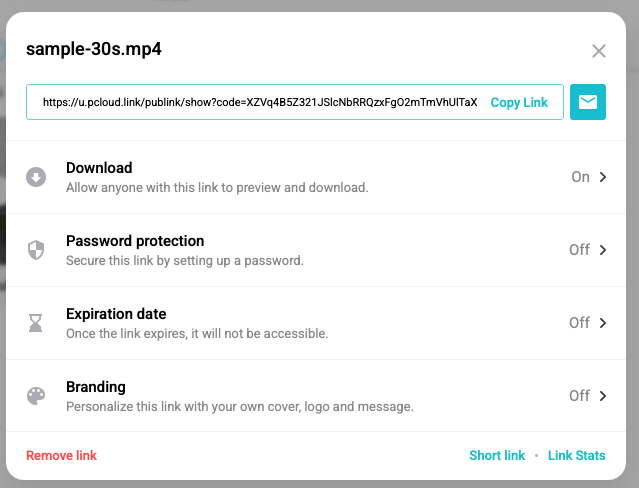Toggle Password protection Off status
Image resolution: width=639 pixels, height=488 pixels.
point(580,250)
